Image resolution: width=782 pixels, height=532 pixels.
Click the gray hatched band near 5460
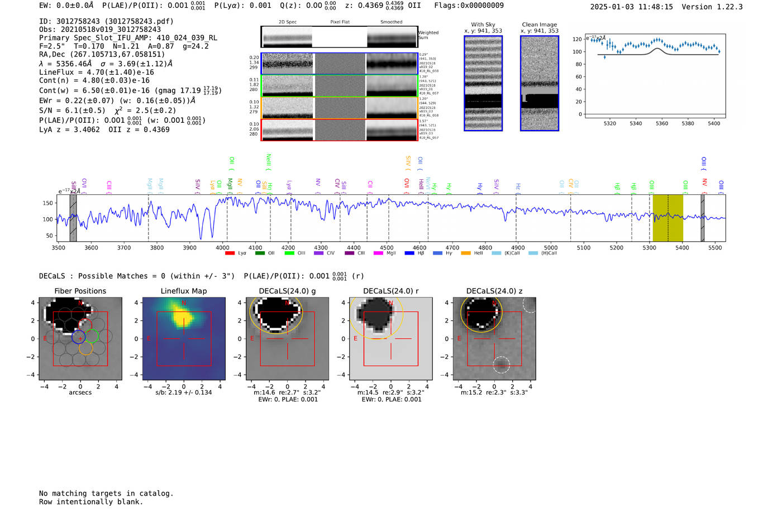click(703, 218)
